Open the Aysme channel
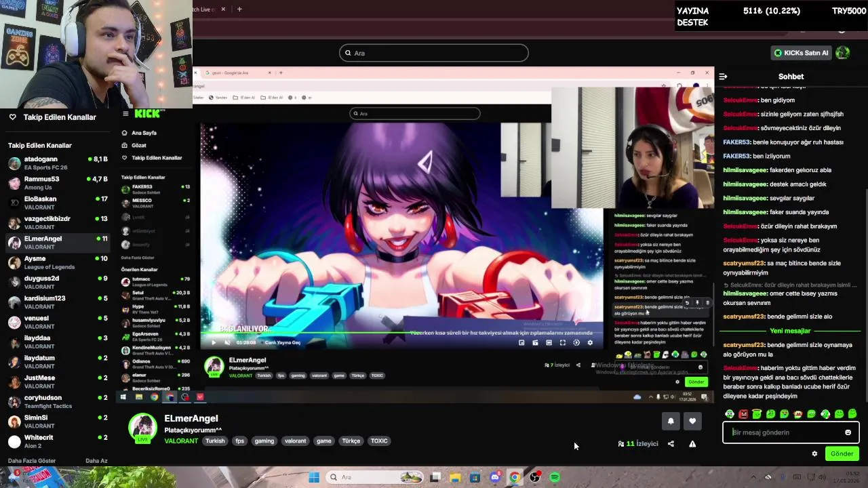This screenshot has width=868, height=488. coord(58,262)
